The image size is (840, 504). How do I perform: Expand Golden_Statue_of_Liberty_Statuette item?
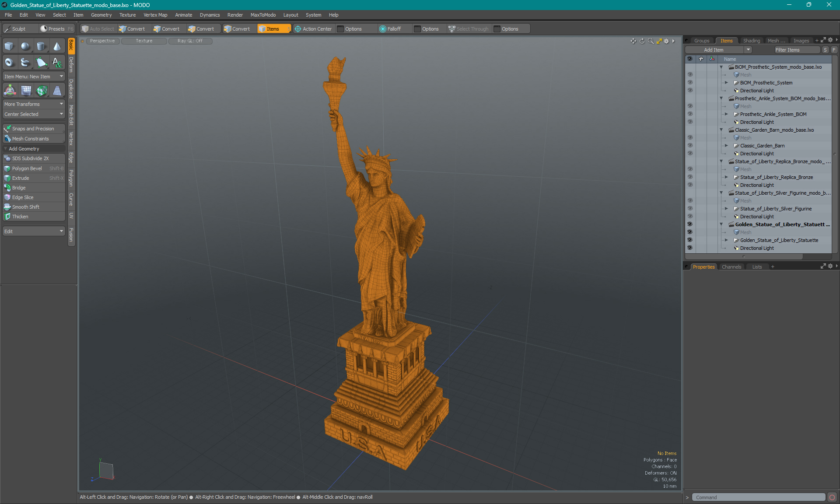[726, 240]
